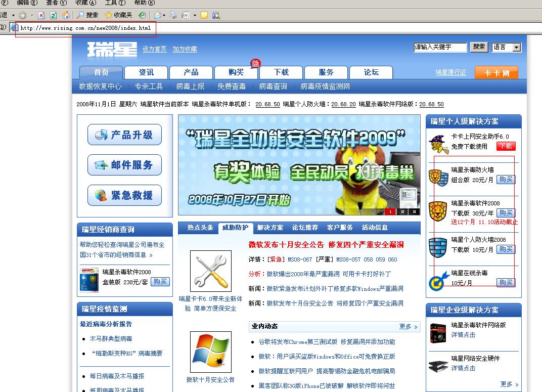Click the Mail envelope toolbar icon

click(x=158, y=15)
